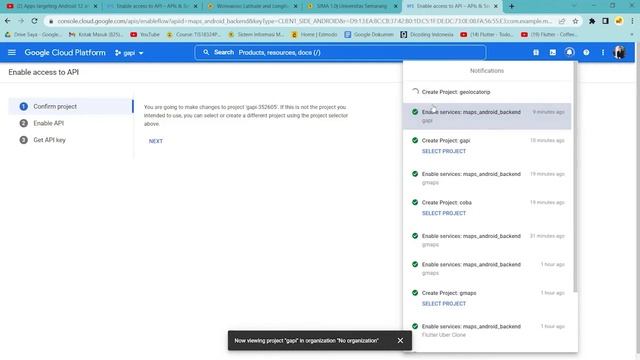Switch to the SIMA Universitas Semarang tab
640x360 pixels.
click(x=352, y=6)
